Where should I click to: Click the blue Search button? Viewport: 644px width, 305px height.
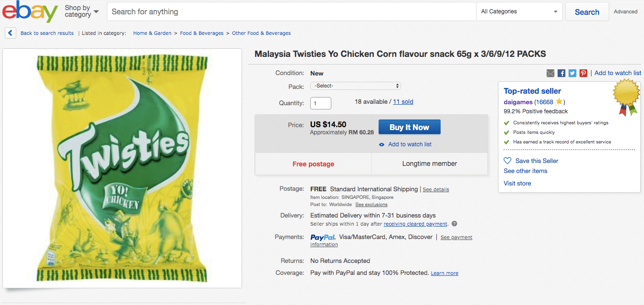coord(587,12)
